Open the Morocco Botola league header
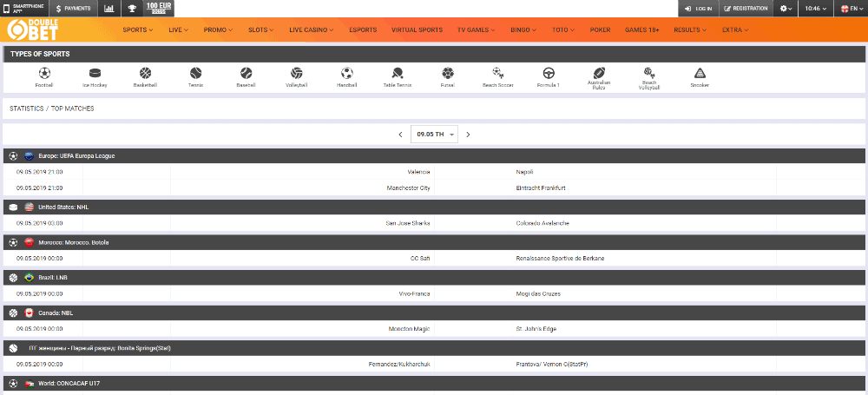 click(433, 243)
